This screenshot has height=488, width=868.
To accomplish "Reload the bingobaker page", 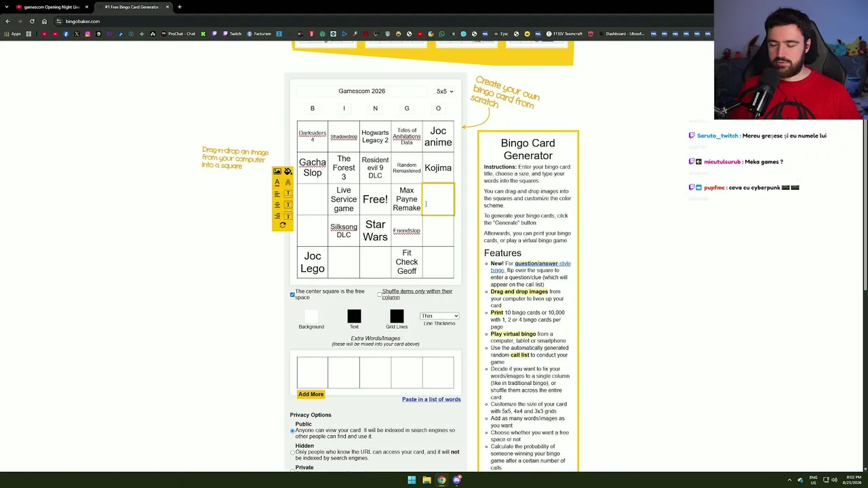I will click(32, 22).
